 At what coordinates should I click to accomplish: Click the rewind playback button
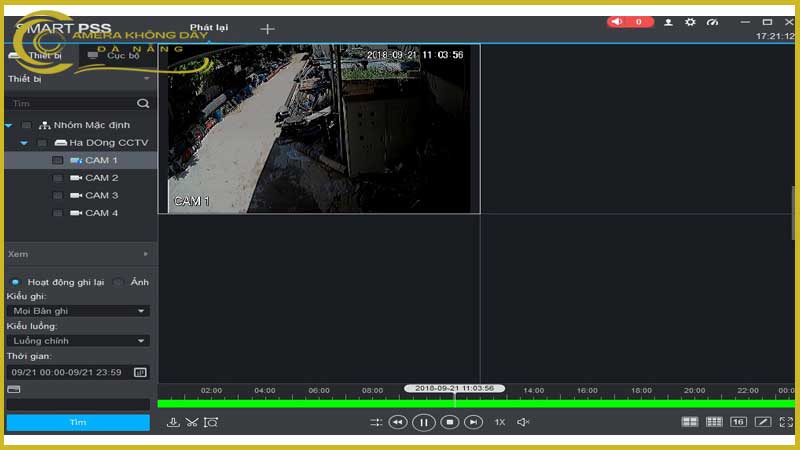point(398,422)
